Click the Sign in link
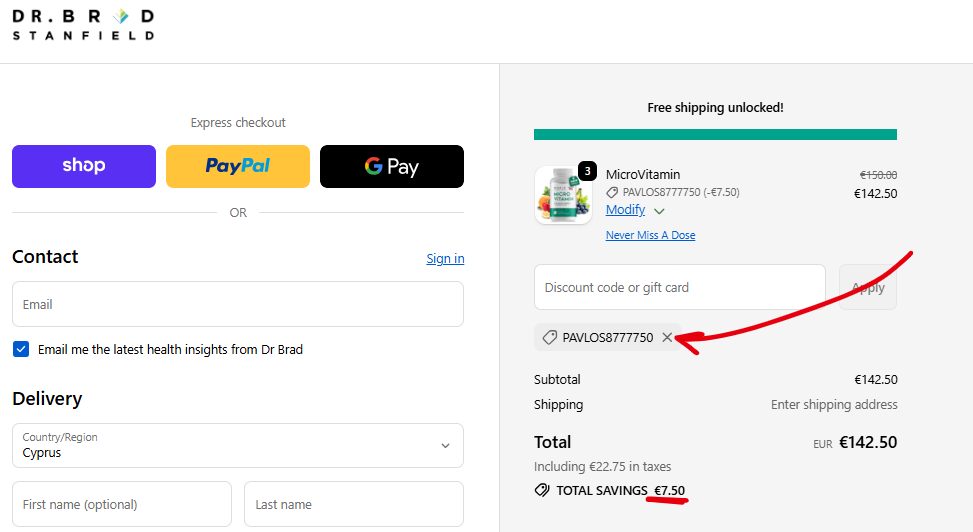Viewport: 973px width, 532px height. pyautogui.click(x=445, y=258)
